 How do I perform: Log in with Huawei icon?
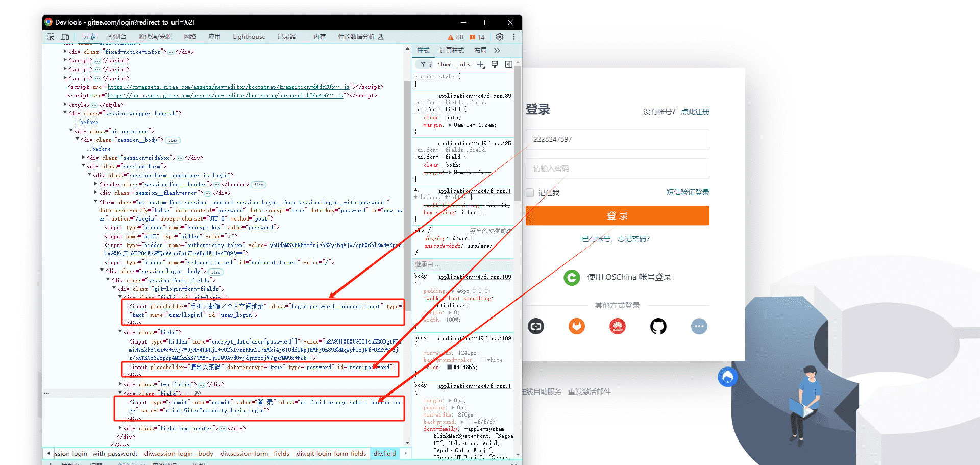(618, 326)
